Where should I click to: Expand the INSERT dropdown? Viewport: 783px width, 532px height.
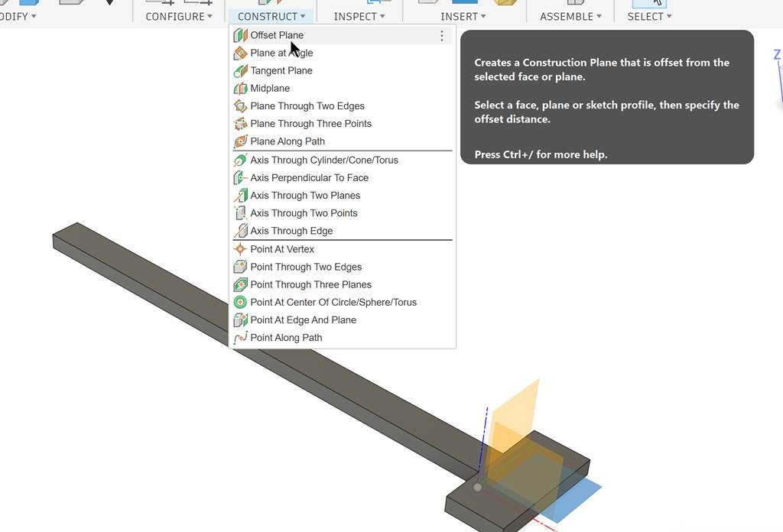click(463, 17)
